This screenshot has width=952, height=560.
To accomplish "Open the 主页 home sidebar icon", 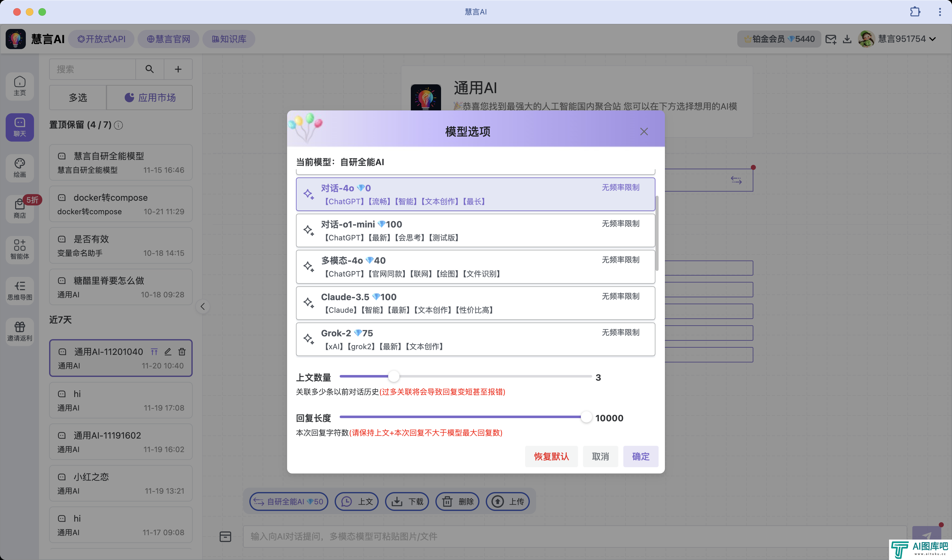I will [20, 87].
